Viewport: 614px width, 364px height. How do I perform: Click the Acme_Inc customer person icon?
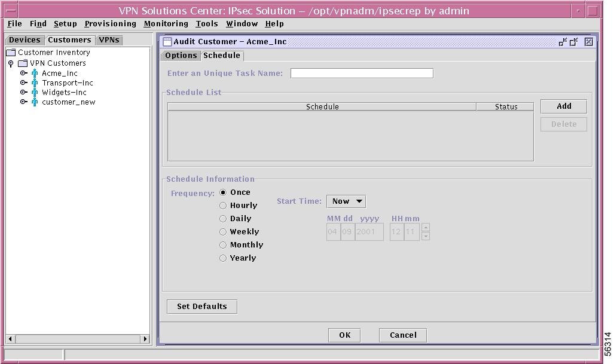point(35,73)
